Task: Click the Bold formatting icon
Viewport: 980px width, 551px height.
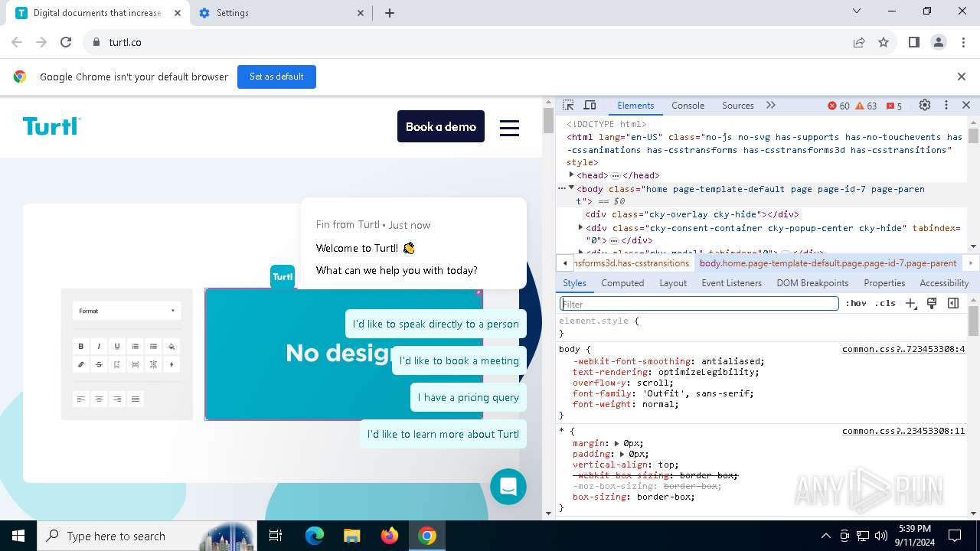Action: click(80, 346)
